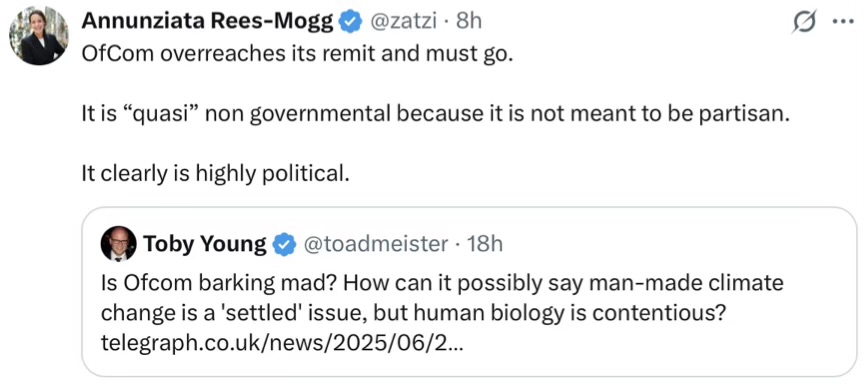The height and width of the screenshot is (385, 863).
Task: Click the 'quasi non governmental' sentence
Action: point(435,116)
